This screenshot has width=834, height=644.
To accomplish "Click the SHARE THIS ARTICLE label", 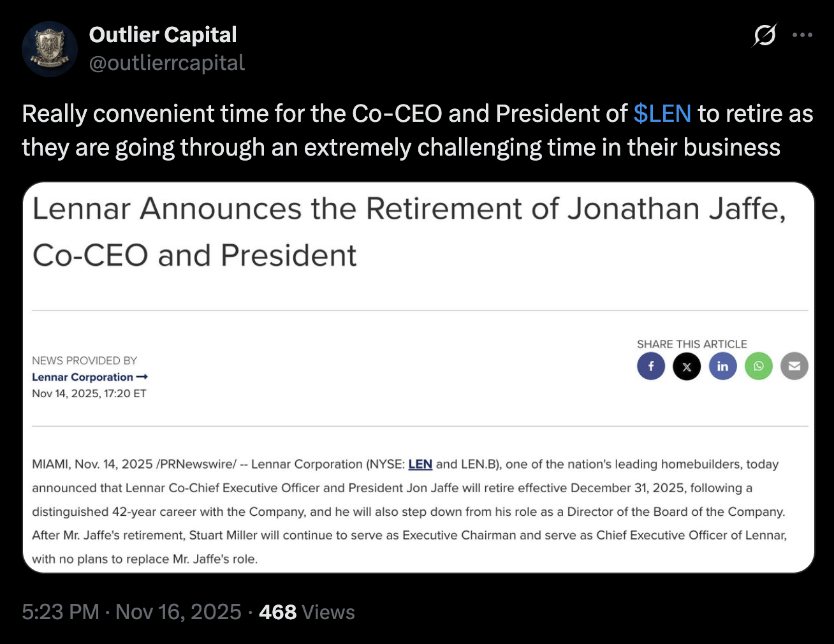I will [x=692, y=344].
